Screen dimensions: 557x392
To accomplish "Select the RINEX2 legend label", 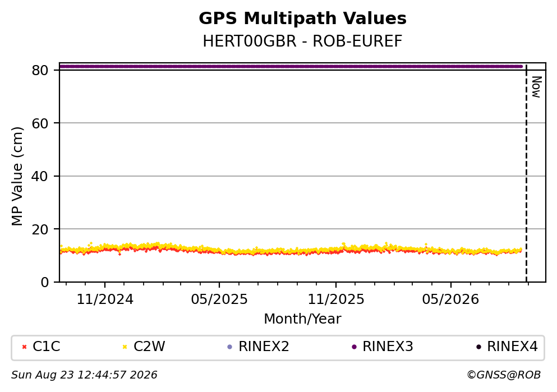I will click(x=264, y=347).
